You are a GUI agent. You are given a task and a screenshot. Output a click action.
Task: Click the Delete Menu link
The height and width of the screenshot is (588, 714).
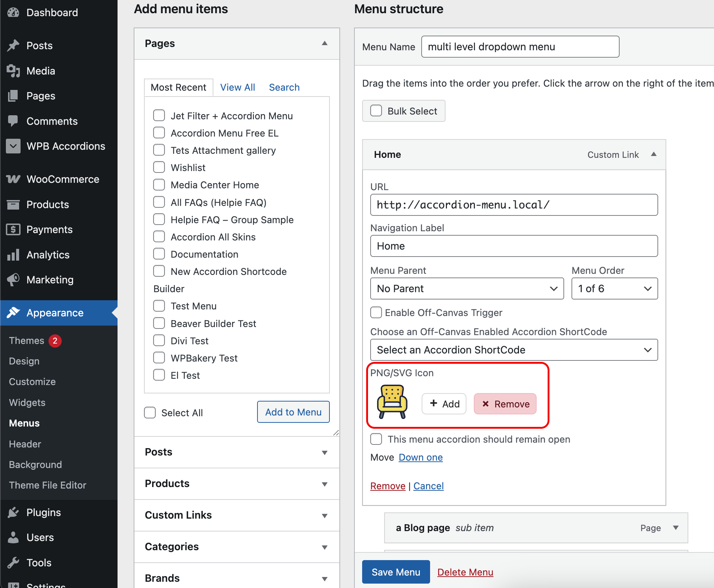(465, 572)
